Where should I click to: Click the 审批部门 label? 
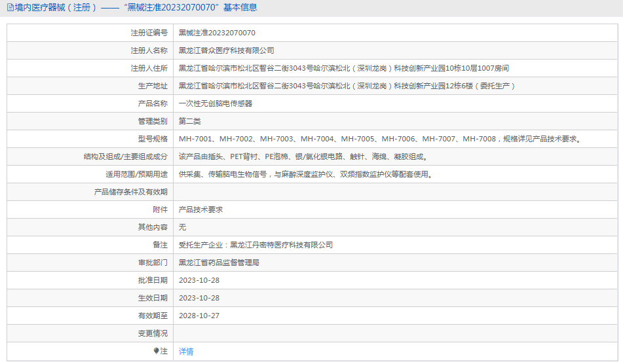153,263
